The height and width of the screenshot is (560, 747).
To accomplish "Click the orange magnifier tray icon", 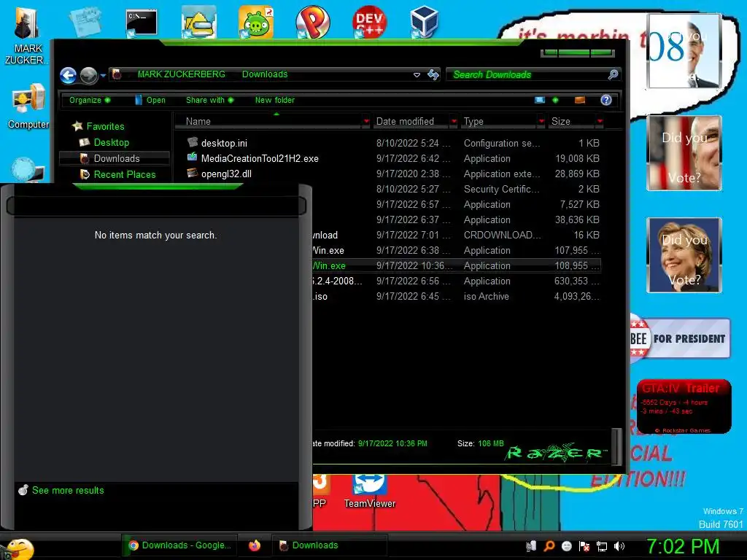I will point(549,546).
